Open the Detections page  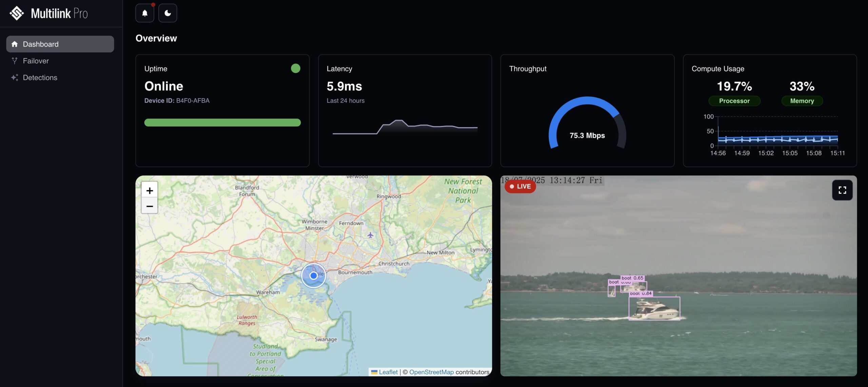tap(40, 77)
